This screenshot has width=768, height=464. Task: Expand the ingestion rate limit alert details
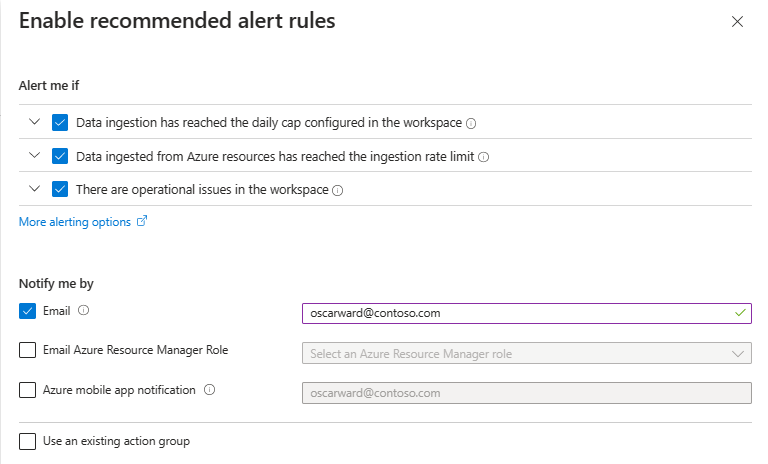point(34,156)
